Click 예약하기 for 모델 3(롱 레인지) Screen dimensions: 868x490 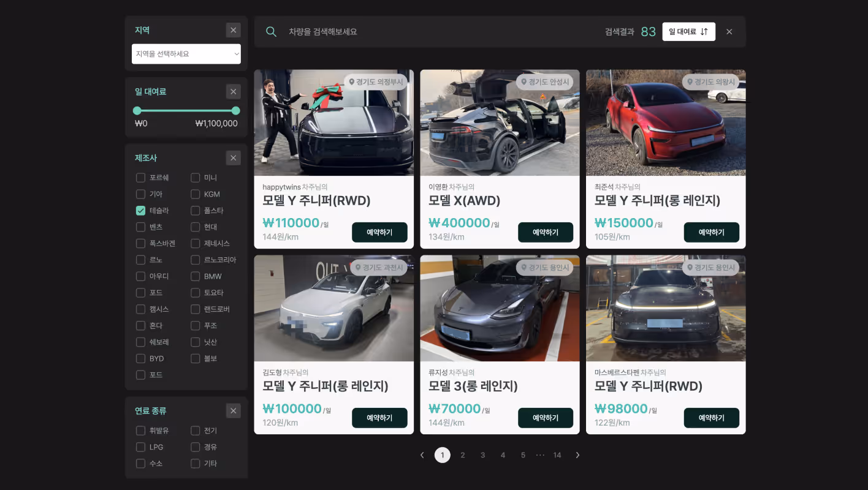546,418
